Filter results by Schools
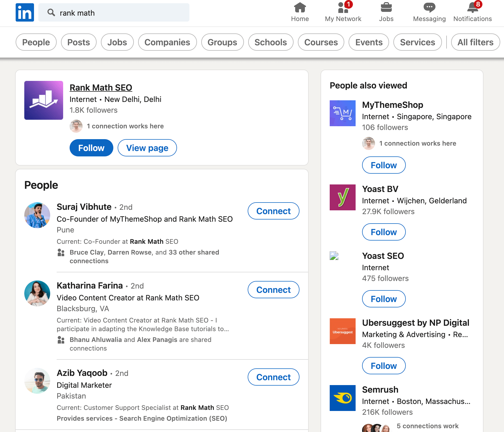Screen dimensions: 504x432 [271, 42]
